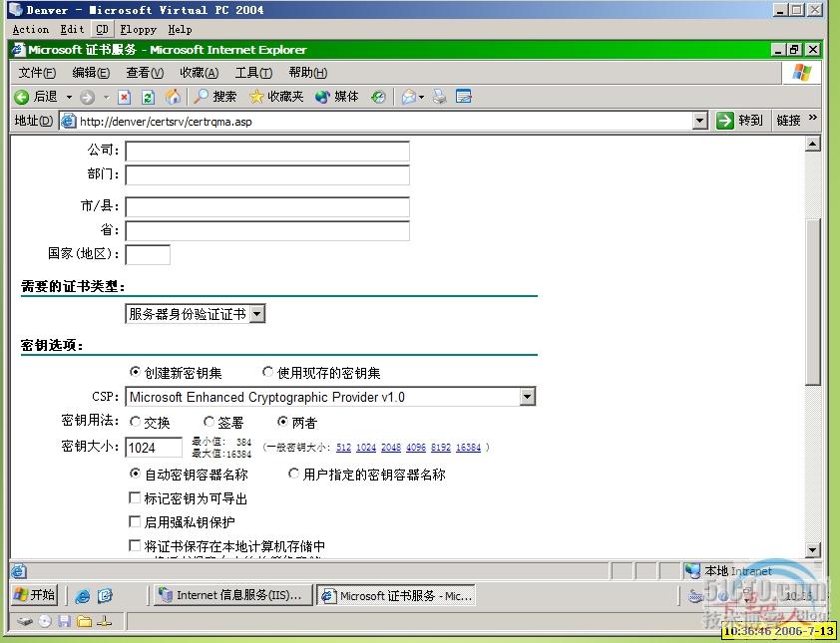Expand the toolbar chevron next to 链接

813,118
